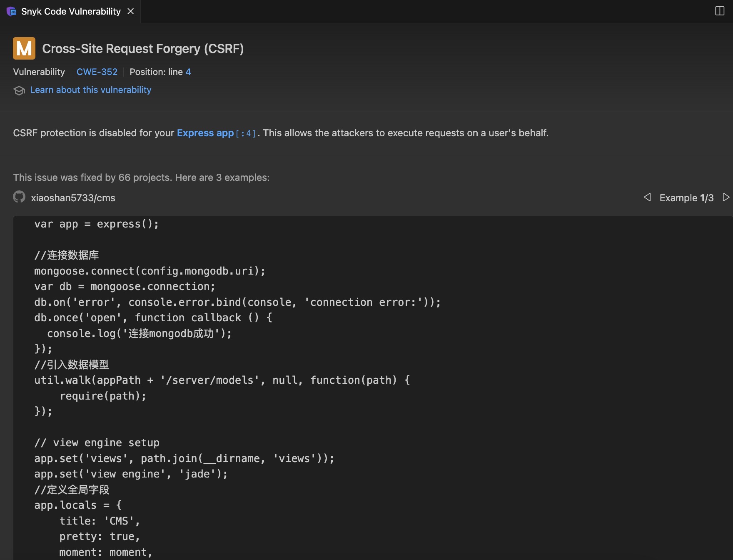Click the graduation cap learn icon

click(x=19, y=90)
